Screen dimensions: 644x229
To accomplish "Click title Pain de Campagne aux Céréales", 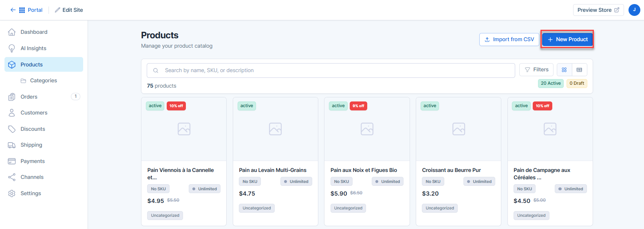I will click(x=542, y=174).
